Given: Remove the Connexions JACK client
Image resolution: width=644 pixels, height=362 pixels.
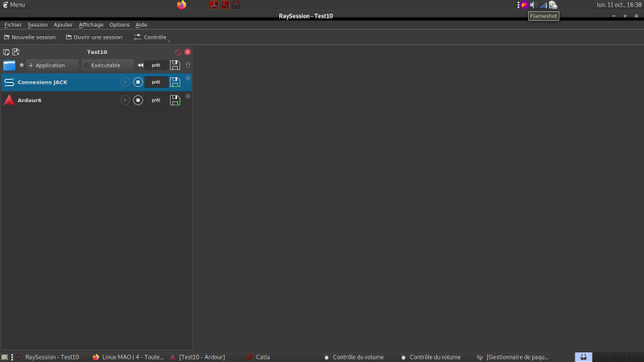Looking at the screenshot, I should pyautogui.click(x=188, y=78).
